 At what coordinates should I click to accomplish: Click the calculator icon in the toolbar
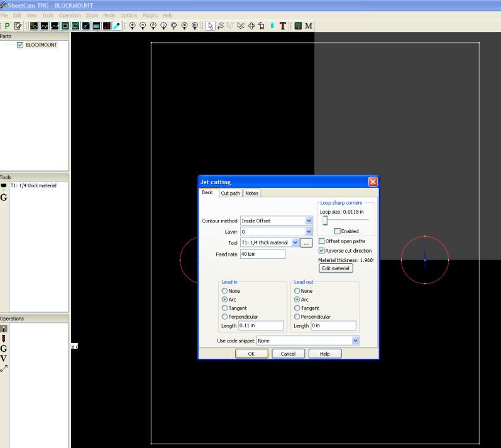(298, 26)
